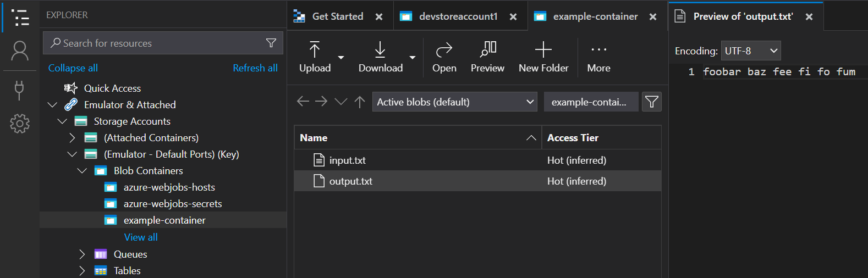Click the blob list filter icon
This screenshot has width=868, height=278.
651,102
